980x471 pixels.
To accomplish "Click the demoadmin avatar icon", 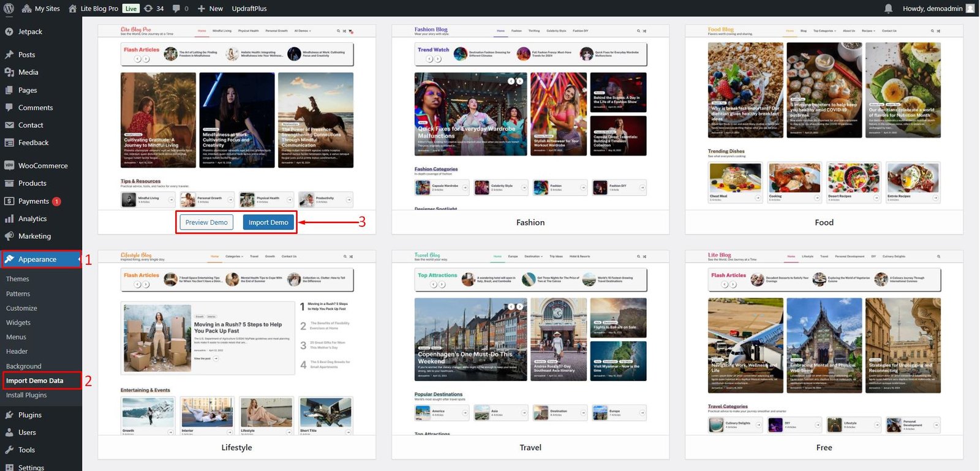I will point(970,9).
